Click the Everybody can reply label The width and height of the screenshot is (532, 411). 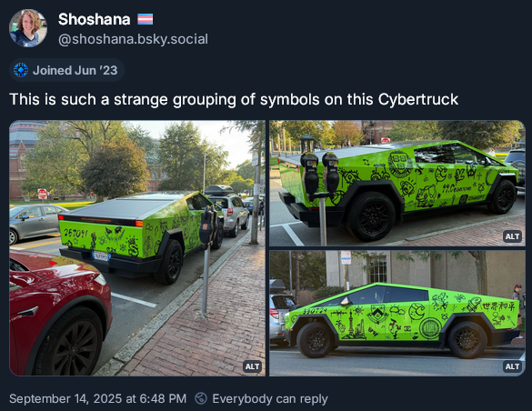click(270, 399)
